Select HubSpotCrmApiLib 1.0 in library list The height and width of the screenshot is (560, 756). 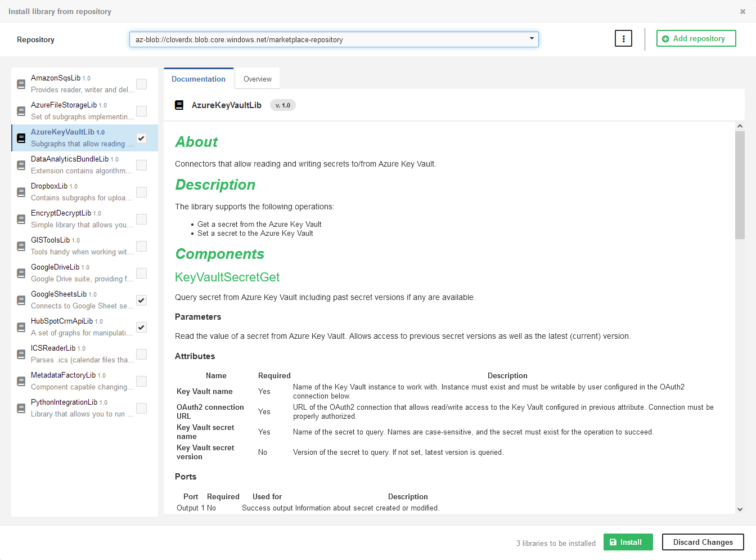84,327
